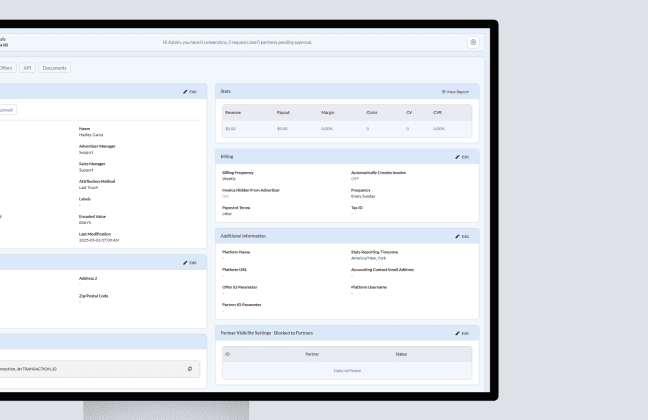Copy the TRANSACTION_ID postback URL
Screen dimensions: 648x420
coord(190,369)
